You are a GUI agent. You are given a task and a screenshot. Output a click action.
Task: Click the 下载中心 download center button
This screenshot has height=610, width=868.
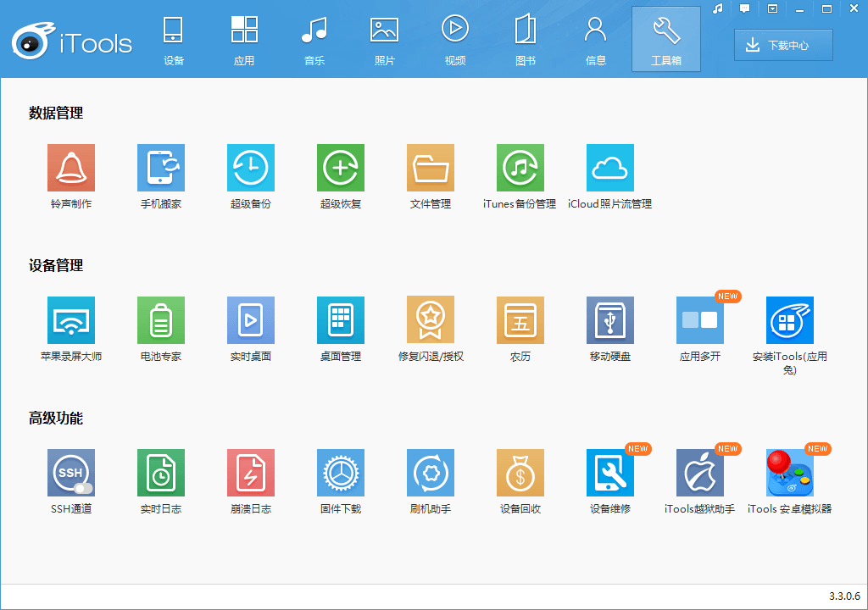pyautogui.click(x=783, y=45)
